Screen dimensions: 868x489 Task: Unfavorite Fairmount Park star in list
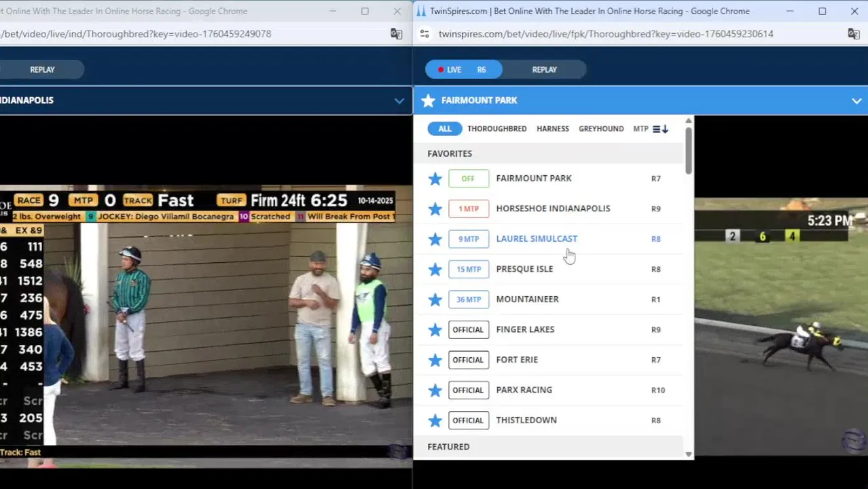(435, 179)
